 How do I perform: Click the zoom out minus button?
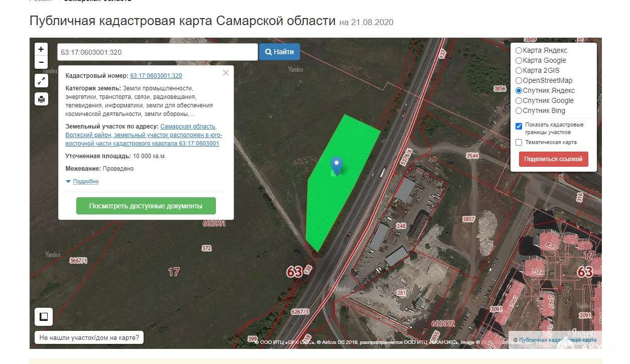tap(41, 62)
